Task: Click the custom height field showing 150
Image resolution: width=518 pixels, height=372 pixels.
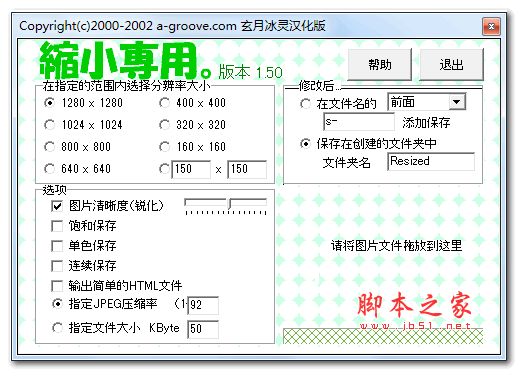Action: click(247, 169)
